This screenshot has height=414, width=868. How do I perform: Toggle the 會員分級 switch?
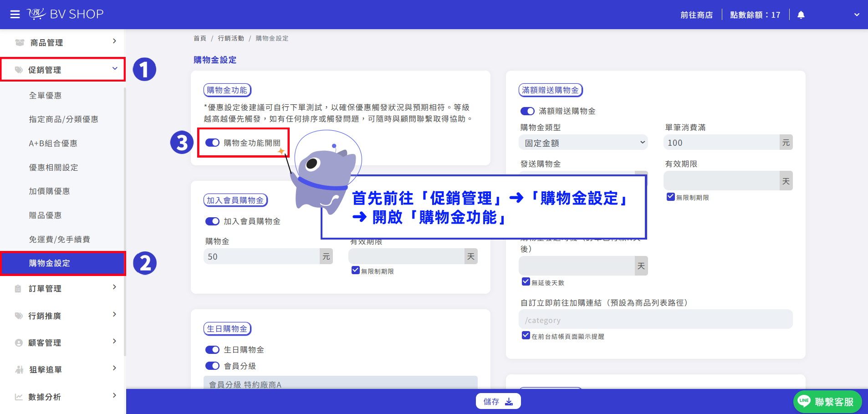212,366
